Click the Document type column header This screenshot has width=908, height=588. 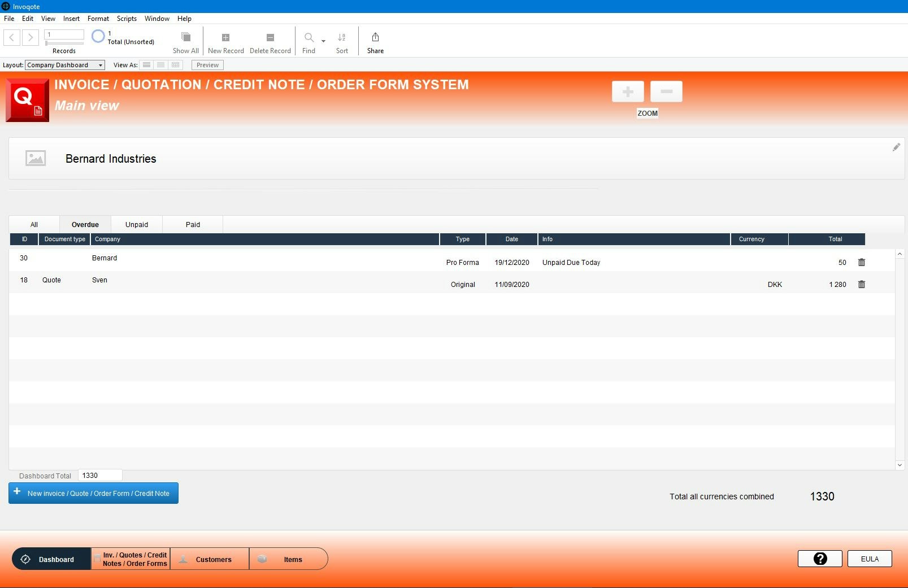point(64,239)
